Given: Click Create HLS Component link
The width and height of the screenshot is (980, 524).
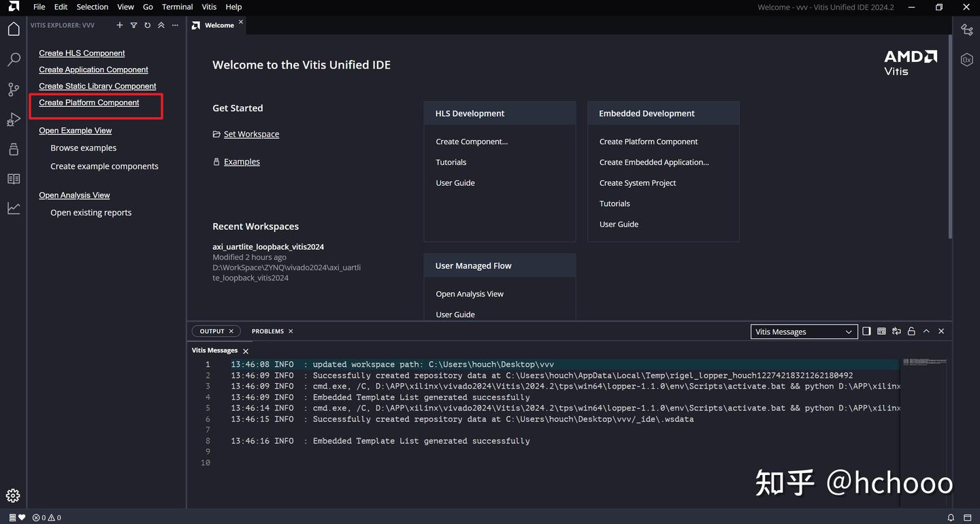Looking at the screenshot, I should [x=82, y=53].
